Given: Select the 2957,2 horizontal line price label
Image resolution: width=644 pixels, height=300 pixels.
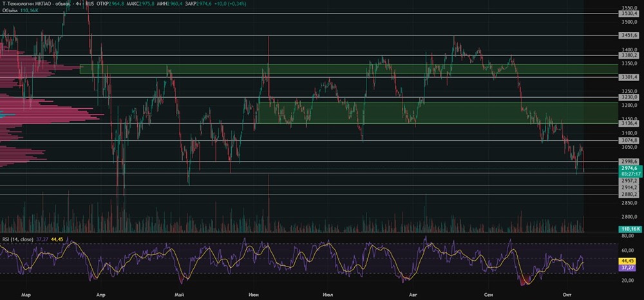Looking at the screenshot, I should click(x=629, y=180).
